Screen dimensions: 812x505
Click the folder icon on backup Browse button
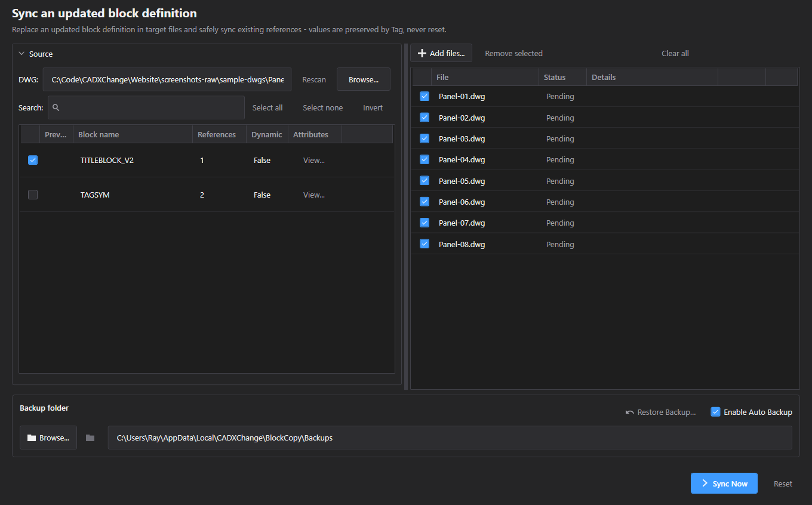pyautogui.click(x=32, y=438)
